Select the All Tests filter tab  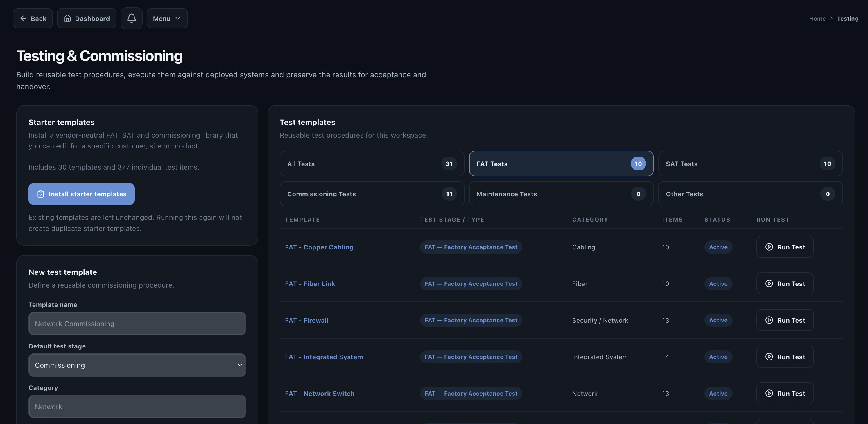[x=372, y=164]
